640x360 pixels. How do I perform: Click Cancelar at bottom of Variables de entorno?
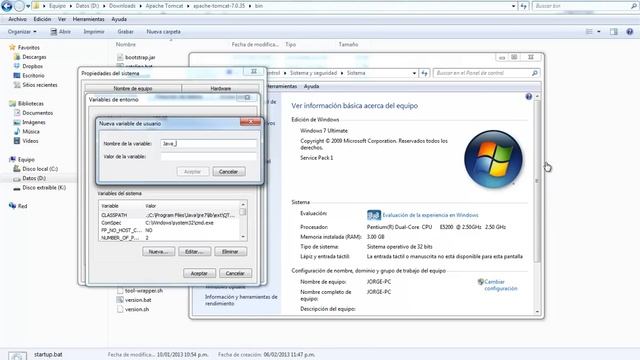235,273
